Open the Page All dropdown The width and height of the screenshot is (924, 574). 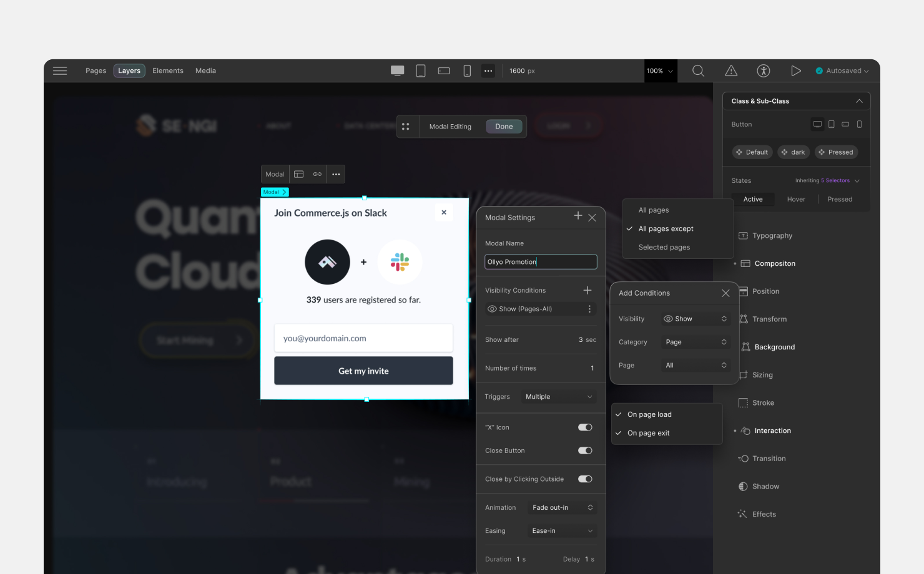point(695,365)
